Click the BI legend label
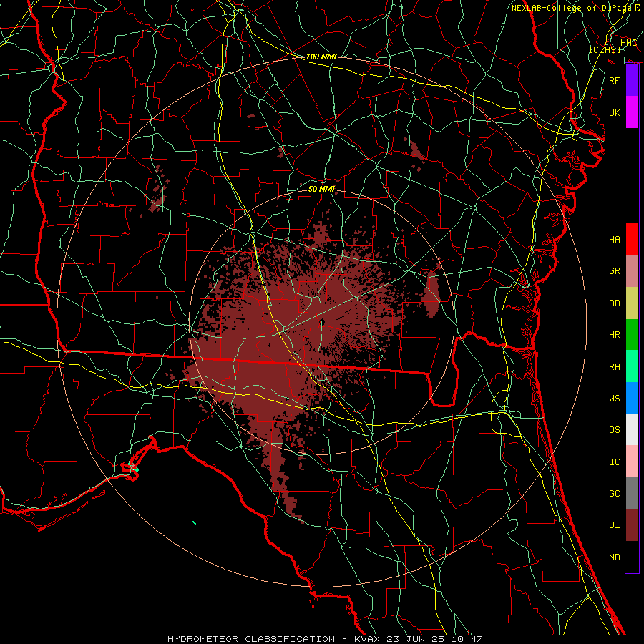Screen dimensions: 644x644 click(615, 525)
